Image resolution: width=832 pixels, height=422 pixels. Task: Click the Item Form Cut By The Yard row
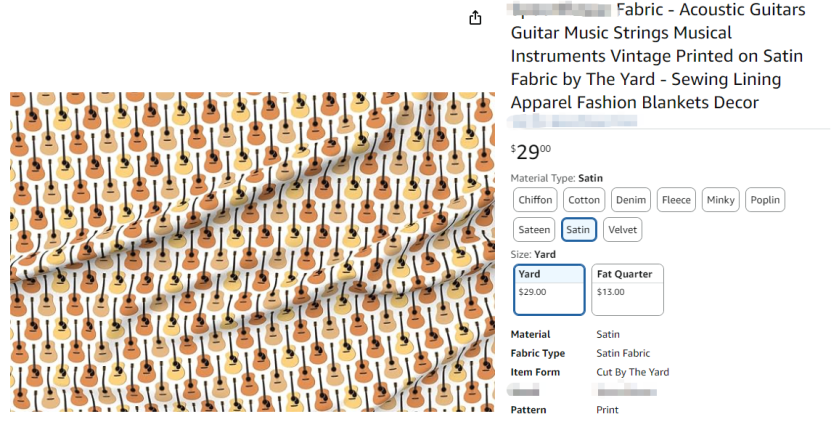[x=590, y=372]
